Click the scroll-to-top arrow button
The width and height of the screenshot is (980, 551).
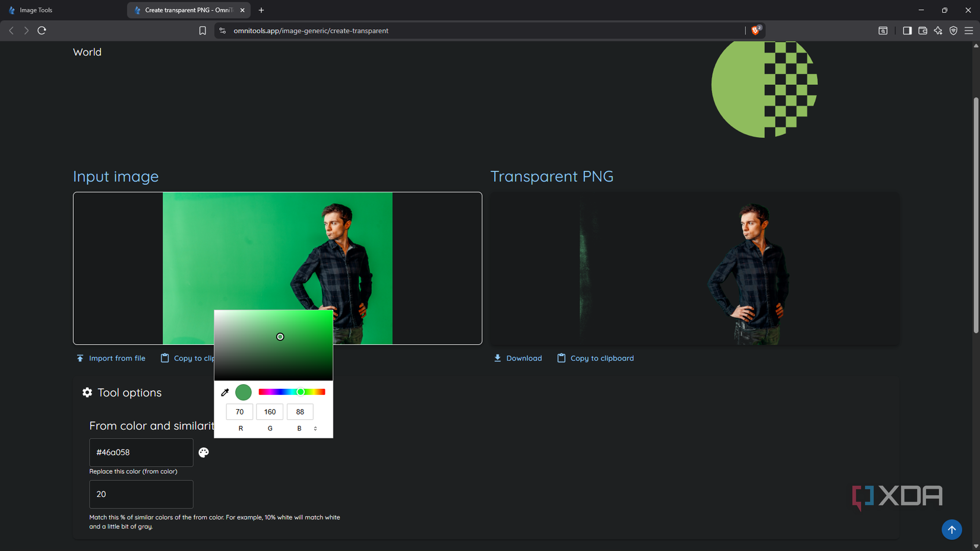click(x=951, y=530)
